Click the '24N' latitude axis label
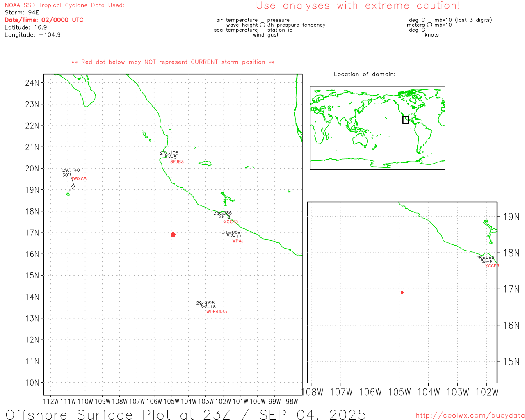The width and height of the screenshot is (525, 420). 32,83
